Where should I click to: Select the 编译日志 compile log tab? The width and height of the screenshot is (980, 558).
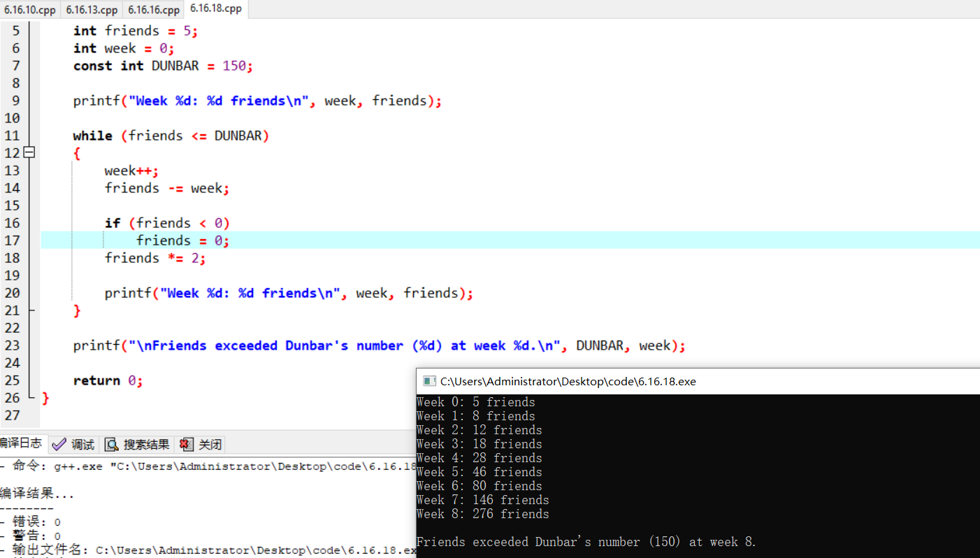21,443
